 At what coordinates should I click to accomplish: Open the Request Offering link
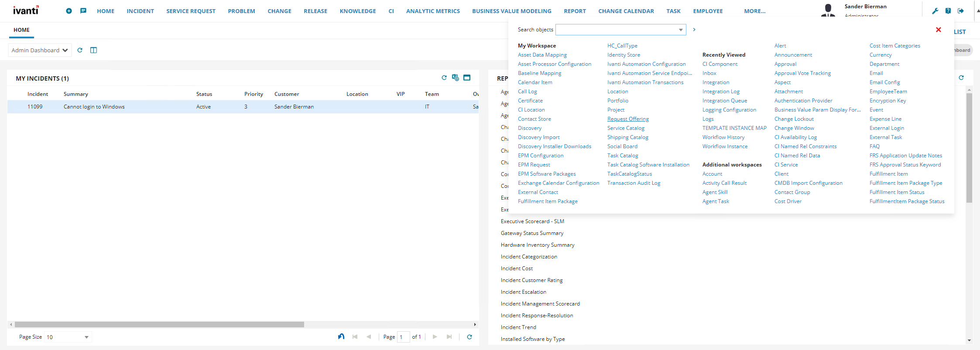pyautogui.click(x=628, y=119)
